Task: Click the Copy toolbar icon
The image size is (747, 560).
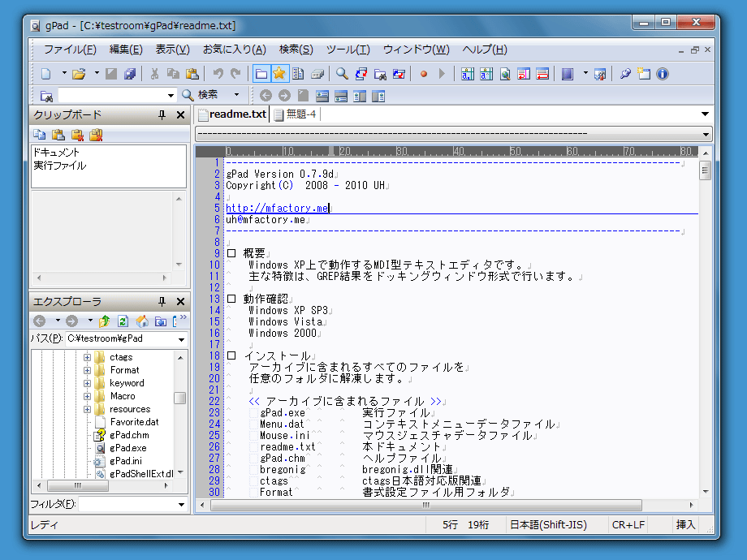Action: tap(173, 74)
